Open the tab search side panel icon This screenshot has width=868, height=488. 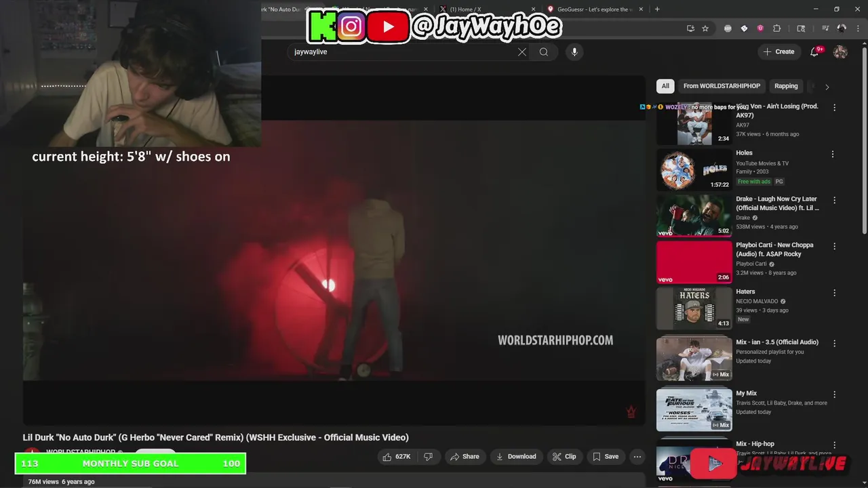pyautogui.click(x=801, y=28)
